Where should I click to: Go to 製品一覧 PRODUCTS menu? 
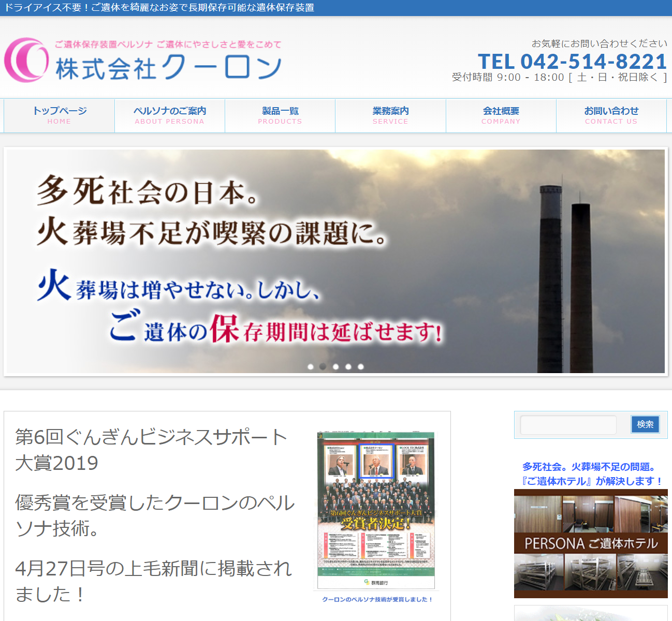tap(280, 115)
